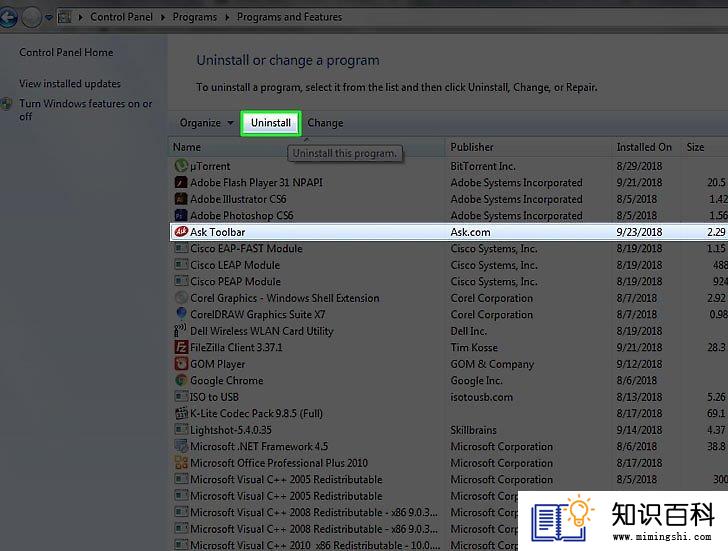Click the GOM & Company publisher cell

(492, 364)
